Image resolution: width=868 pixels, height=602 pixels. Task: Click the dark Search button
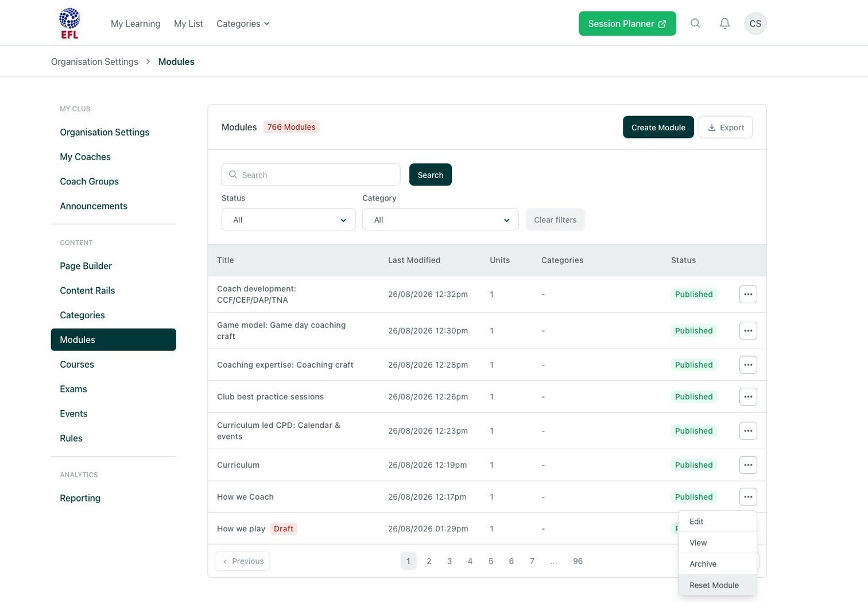(x=431, y=175)
